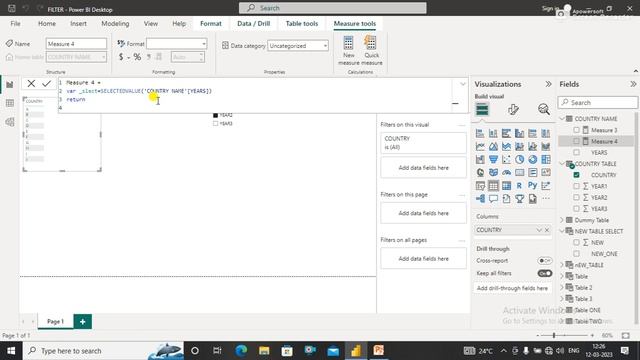Screen dimensions: 640x360
Task: Open the Data / Drill tab
Action: click(253, 24)
